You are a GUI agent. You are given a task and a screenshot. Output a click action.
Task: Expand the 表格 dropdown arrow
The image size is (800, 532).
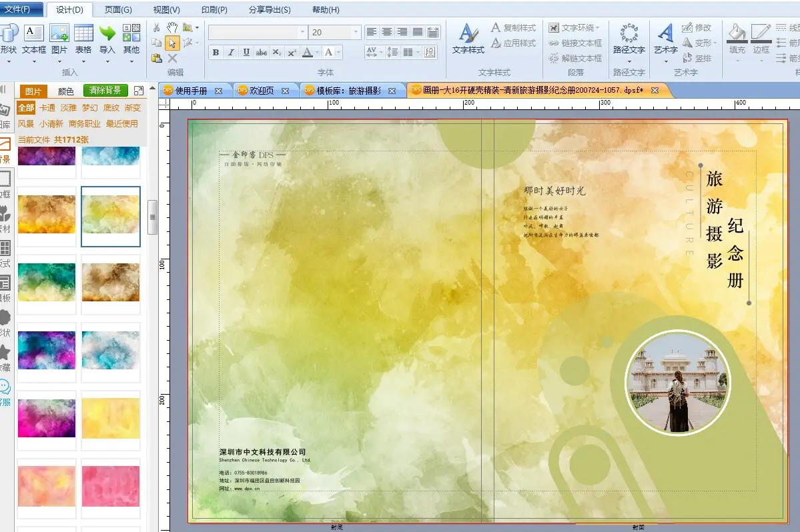point(83,61)
